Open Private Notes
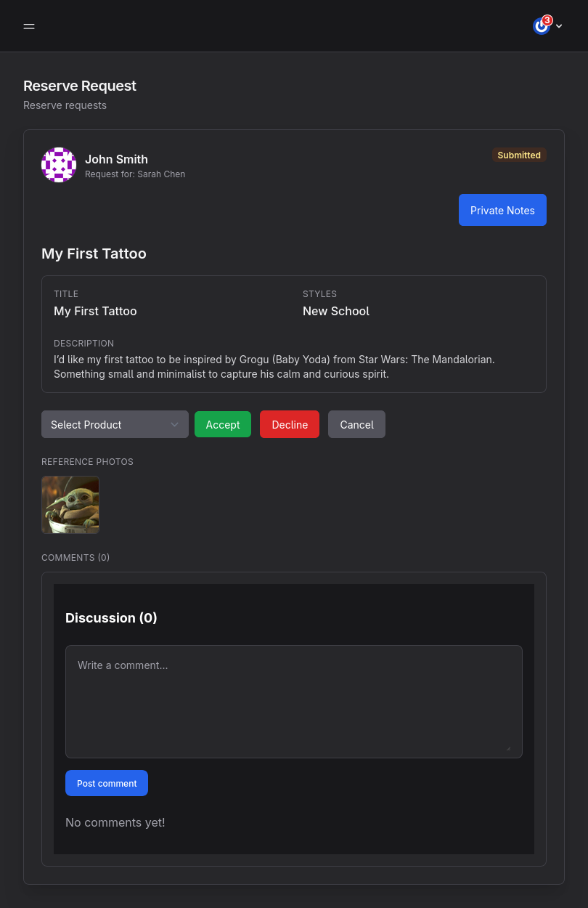The width and height of the screenshot is (588, 908). click(x=502, y=210)
